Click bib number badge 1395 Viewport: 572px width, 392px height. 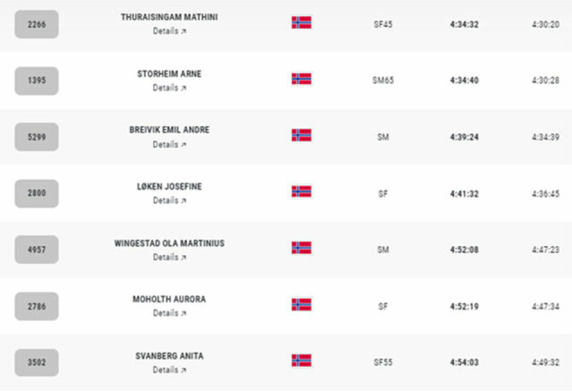(x=36, y=80)
